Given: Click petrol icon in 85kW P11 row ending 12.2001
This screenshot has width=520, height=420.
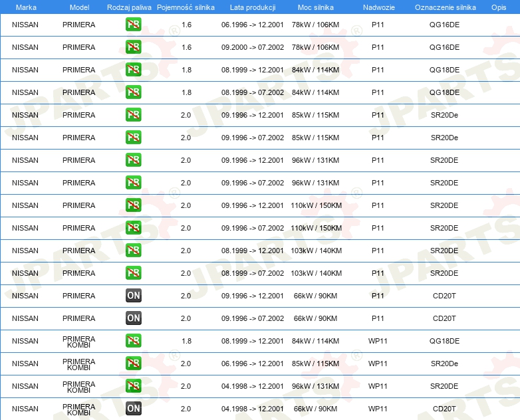Looking at the screenshot, I should tap(133, 115).
